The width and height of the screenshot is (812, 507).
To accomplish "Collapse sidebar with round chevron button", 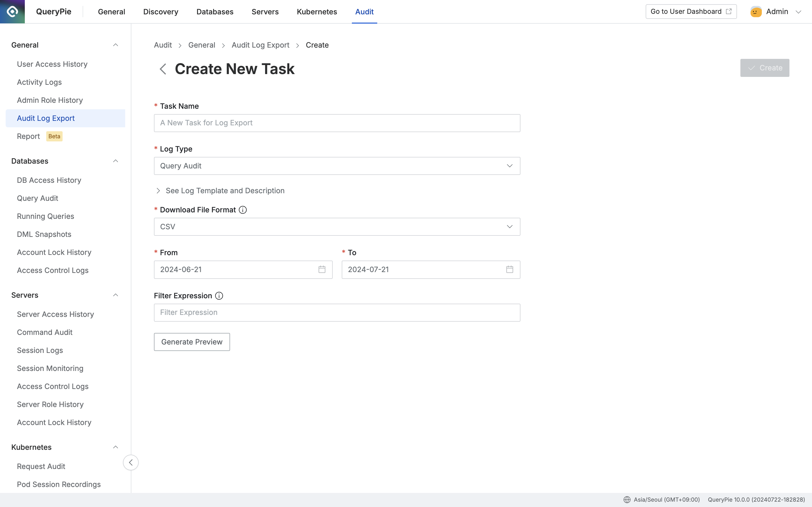I will (131, 462).
